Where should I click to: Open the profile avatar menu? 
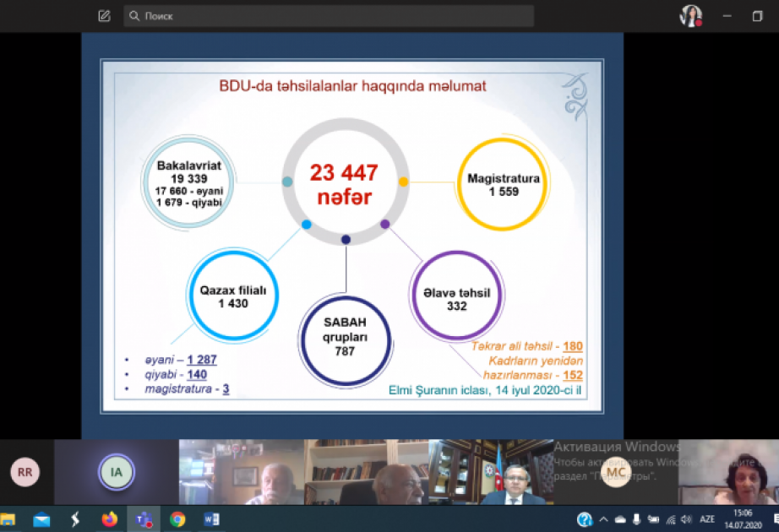pos(690,16)
